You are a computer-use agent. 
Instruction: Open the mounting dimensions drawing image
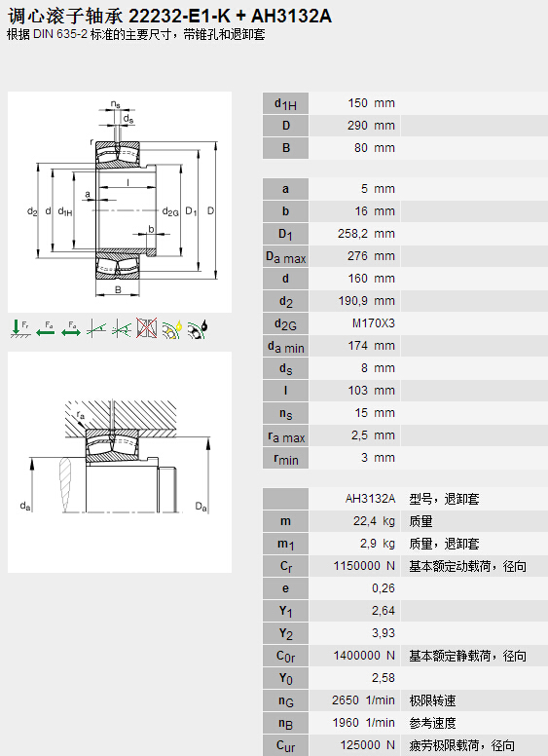[x=120, y=462]
